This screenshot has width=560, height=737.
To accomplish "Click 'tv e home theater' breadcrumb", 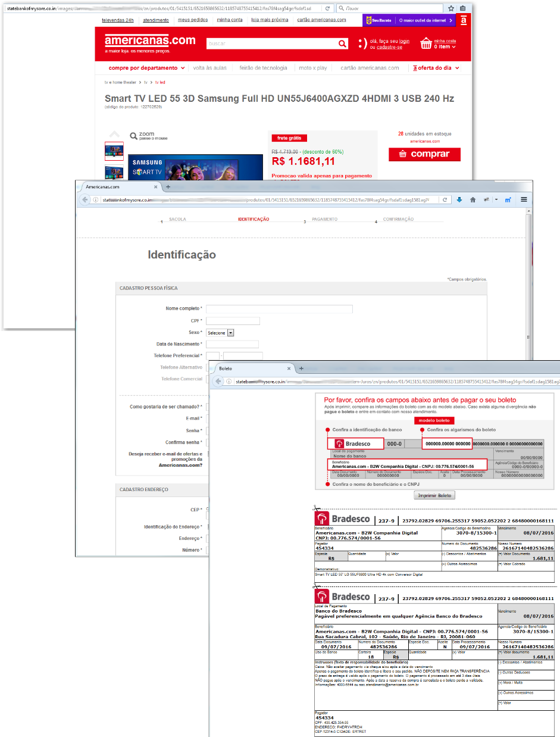I will [121, 82].
